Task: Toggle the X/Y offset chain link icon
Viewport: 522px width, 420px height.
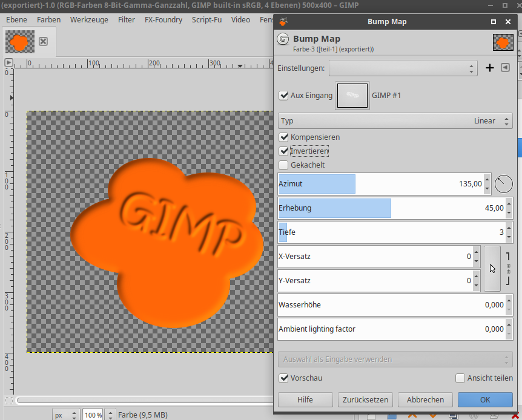Action: click(x=508, y=269)
